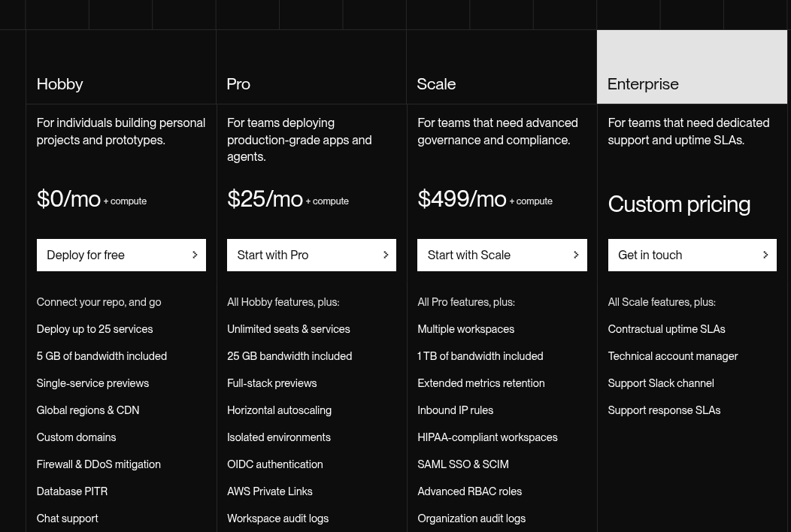Select the Hobby plan heading

(x=60, y=84)
